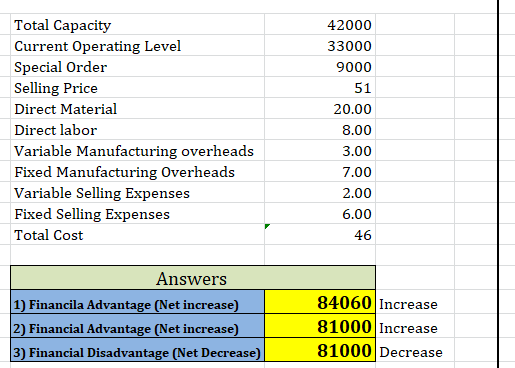Click the 8.00 direct labor value
The height and width of the screenshot is (368, 515).
[320, 129]
